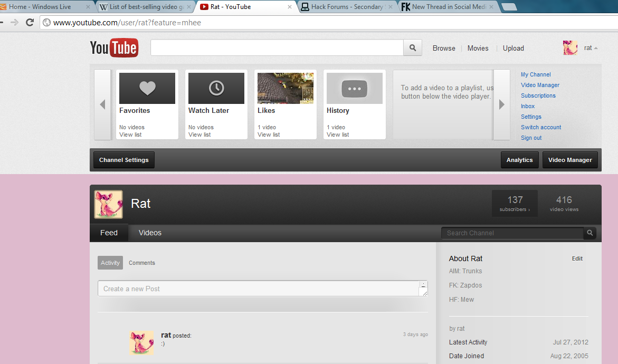618x364 pixels.
Task: Click the browser forward arrow
Action: pyautogui.click(x=15, y=23)
